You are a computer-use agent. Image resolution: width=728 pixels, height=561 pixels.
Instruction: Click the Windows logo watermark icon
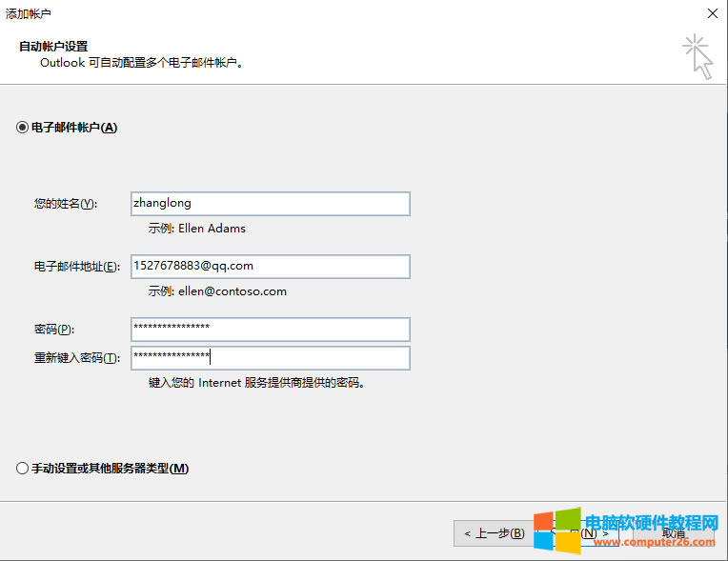tap(556, 532)
